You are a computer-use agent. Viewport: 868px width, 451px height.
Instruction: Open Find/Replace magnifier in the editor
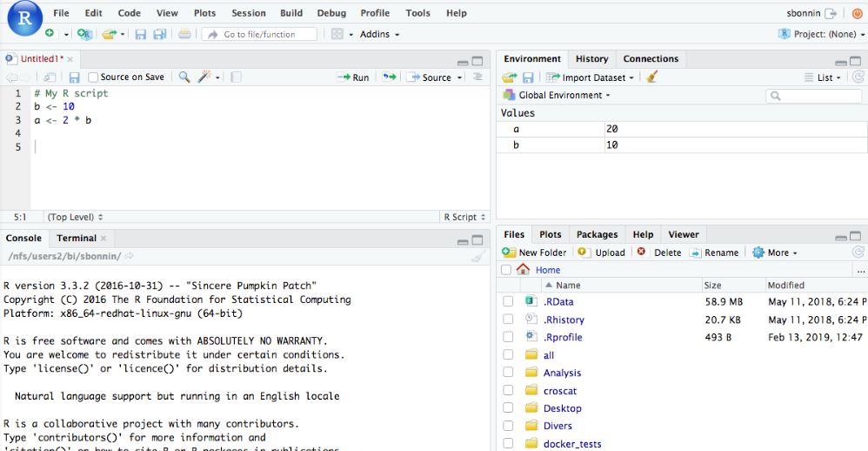coord(184,77)
